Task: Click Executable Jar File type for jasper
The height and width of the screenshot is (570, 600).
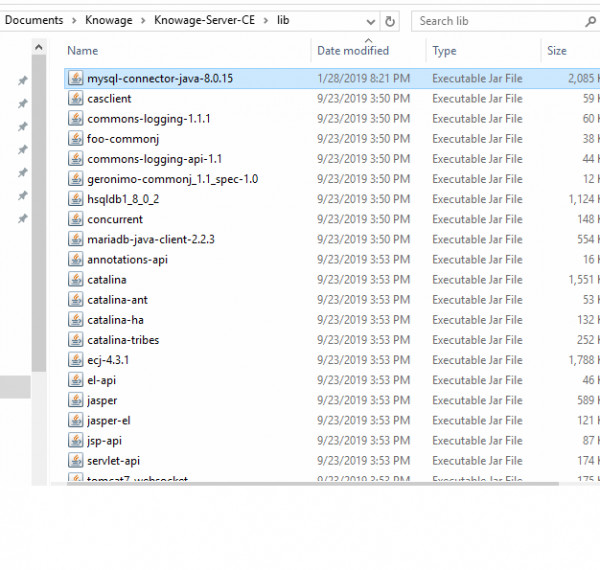Action: click(477, 400)
